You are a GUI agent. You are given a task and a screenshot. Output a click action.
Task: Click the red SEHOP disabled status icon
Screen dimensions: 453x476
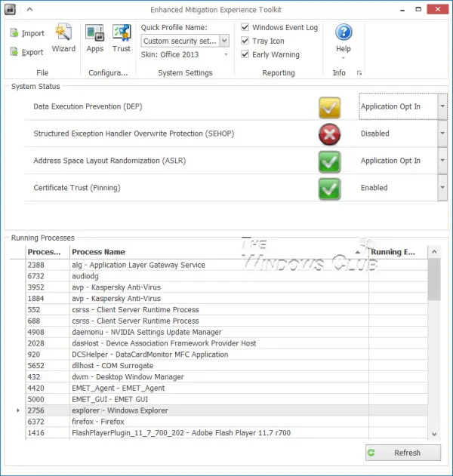pos(329,134)
